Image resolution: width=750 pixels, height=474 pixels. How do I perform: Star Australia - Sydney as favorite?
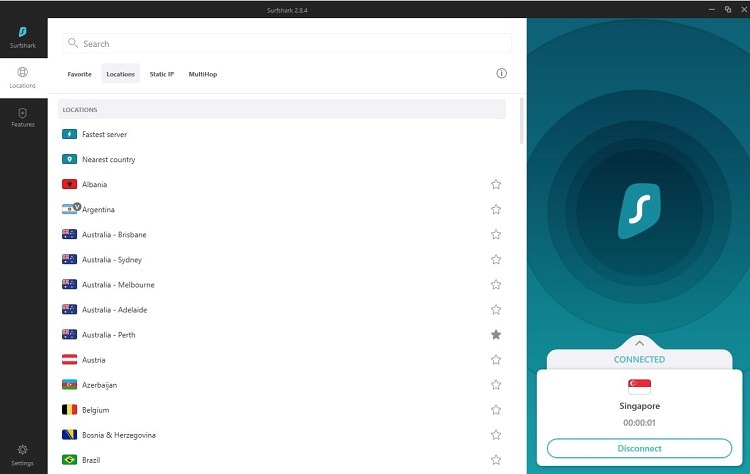pos(496,259)
